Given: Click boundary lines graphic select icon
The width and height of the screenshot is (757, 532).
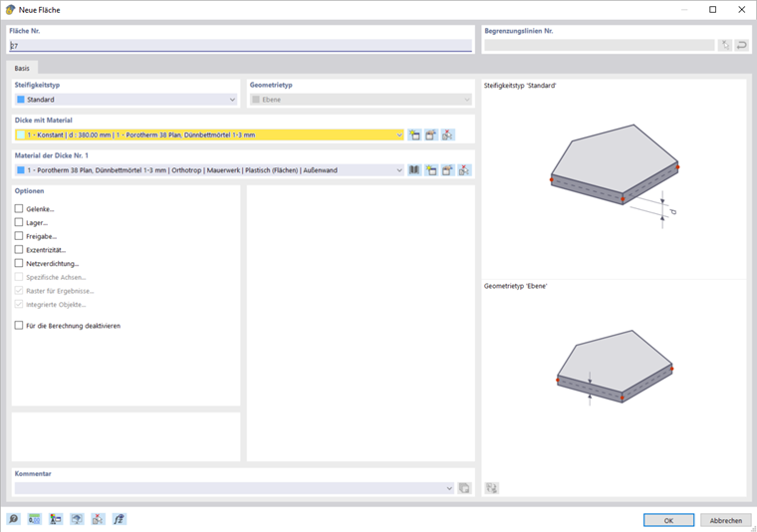Looking at the screenshot, I should click(725, 46).
